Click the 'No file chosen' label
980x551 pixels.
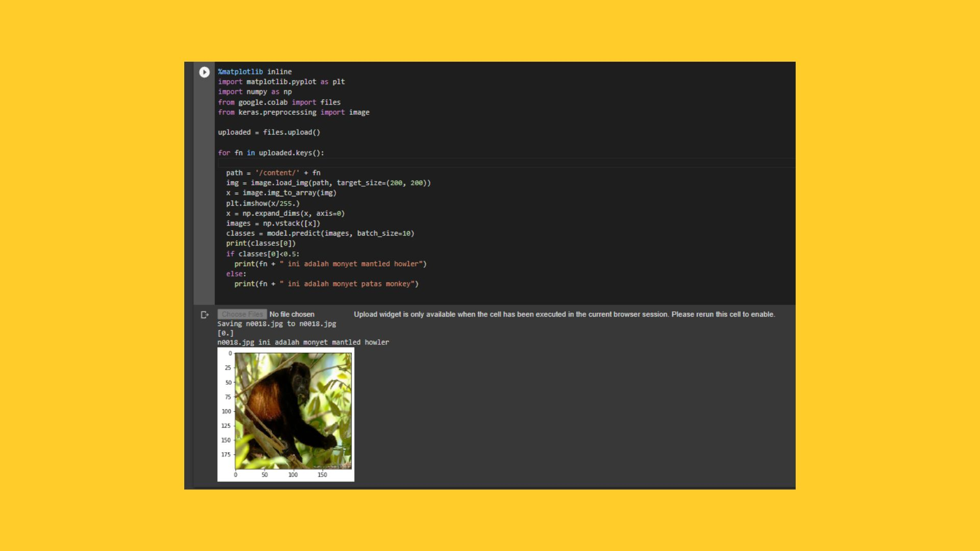[x=292, y=314]
